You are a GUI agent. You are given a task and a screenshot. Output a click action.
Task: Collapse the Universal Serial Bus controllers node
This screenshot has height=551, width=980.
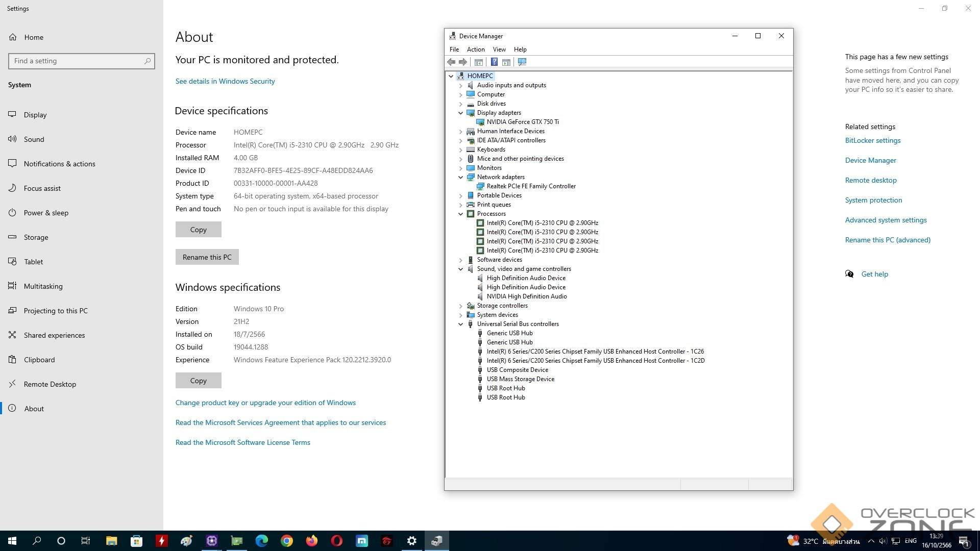(460, 324)
